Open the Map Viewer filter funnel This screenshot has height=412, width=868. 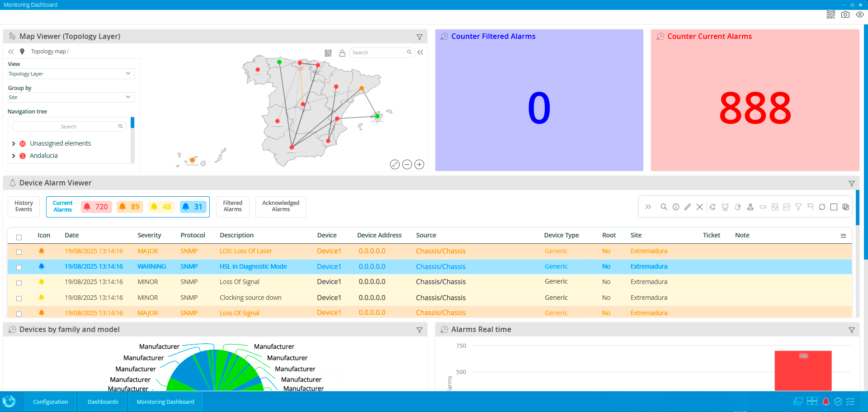(x=420, y=37)
